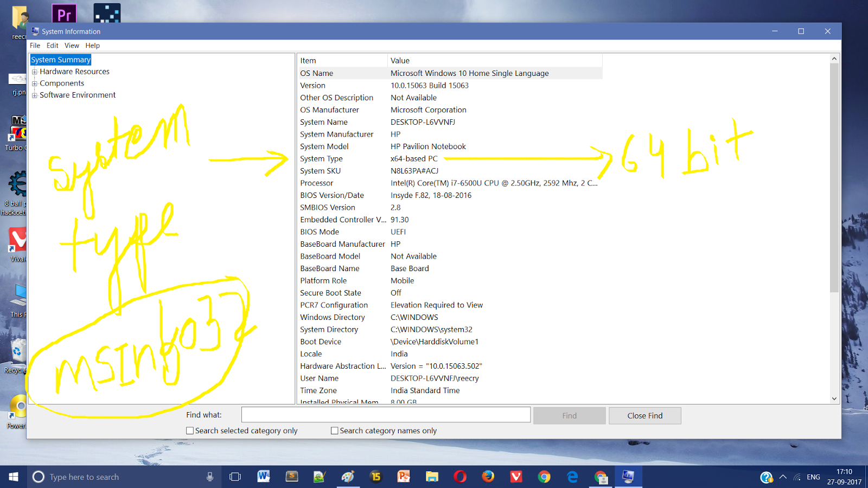868x488 pixels.
Task: Click the vertical scrollbar up arrow
Action: [x=834, y=59]
